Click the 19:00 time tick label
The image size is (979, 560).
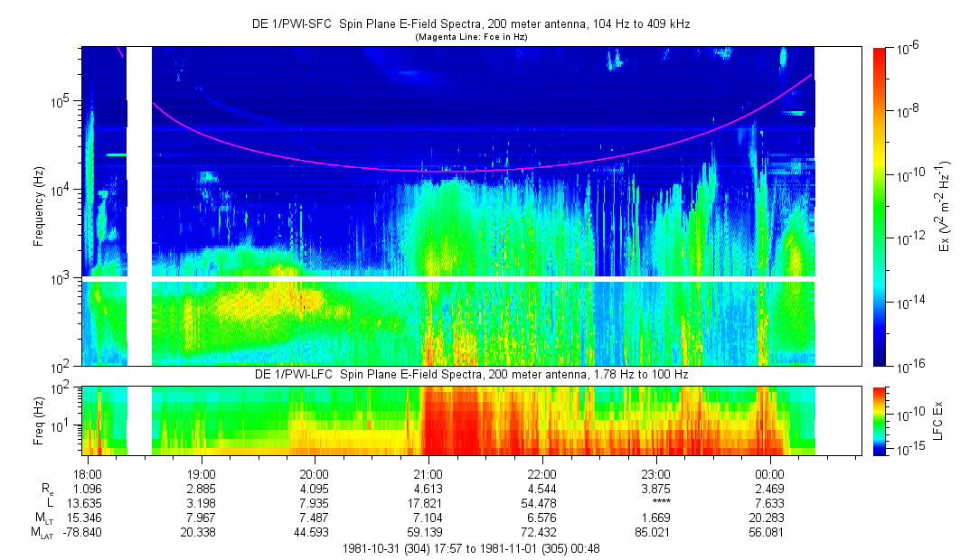tap(201, 474)
